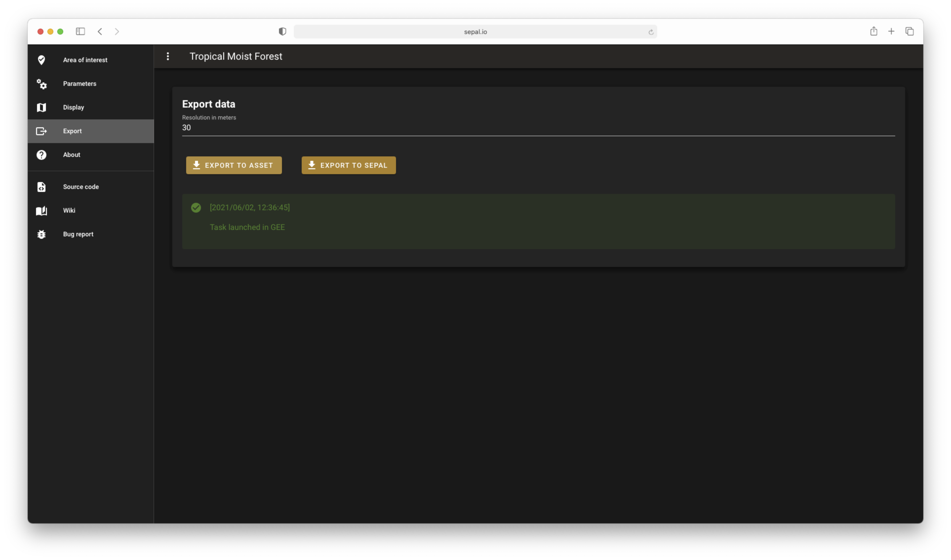Click the Wiki book icon

pyautogui.click(x=41, y=211)
